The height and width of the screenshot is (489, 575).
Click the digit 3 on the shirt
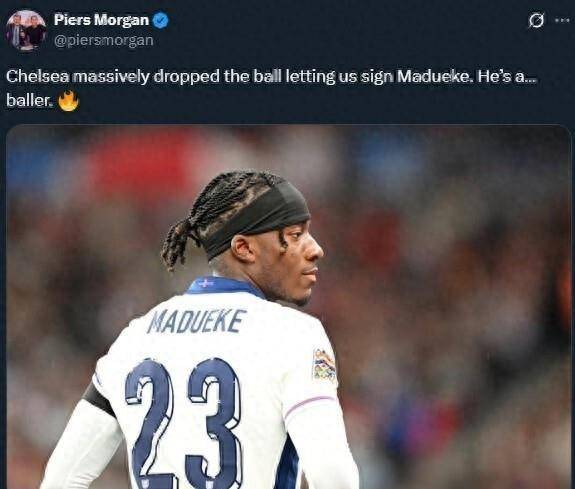[213, 422]
